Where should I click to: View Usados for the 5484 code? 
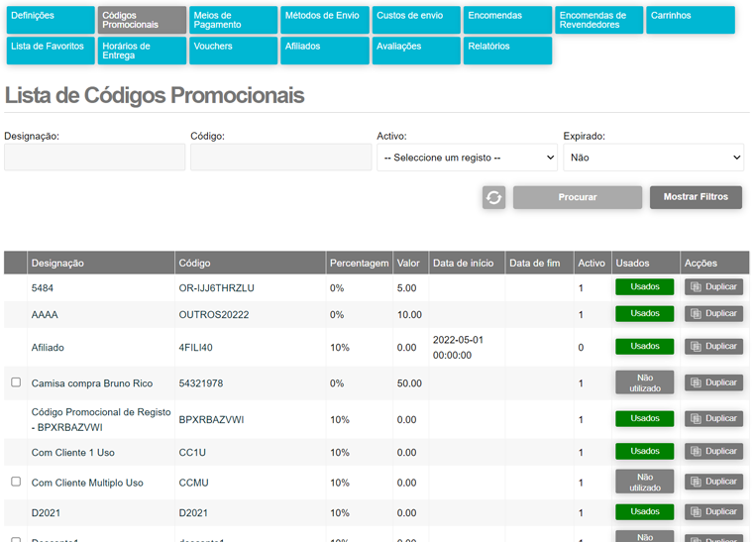click(644, 287)
